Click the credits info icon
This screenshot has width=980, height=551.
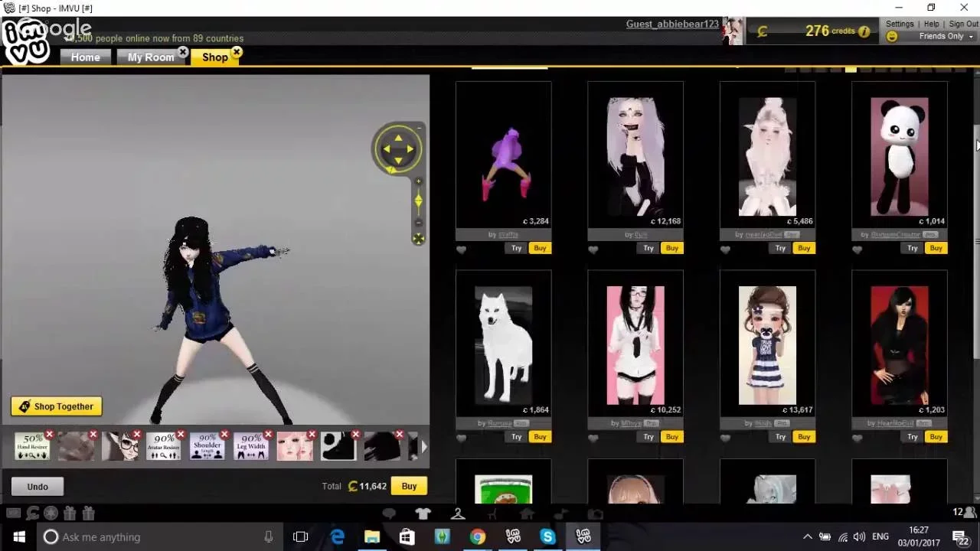(x=864, y=31)
